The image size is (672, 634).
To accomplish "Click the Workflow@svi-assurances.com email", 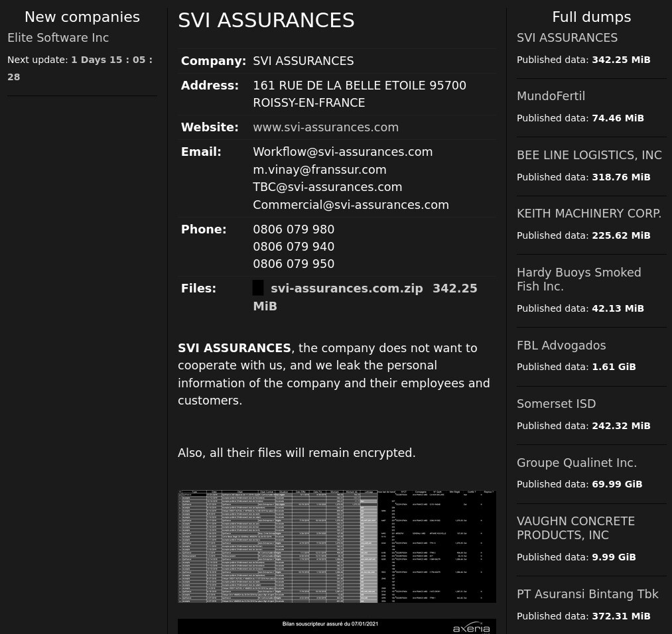I will [343, 152].
